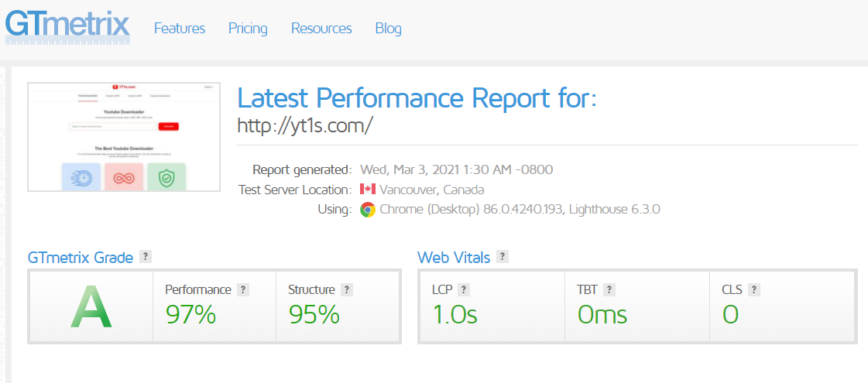Open the Resources menu item
Image resolution: width=868 pixels, height=383 pixels.
click(321, 28)
